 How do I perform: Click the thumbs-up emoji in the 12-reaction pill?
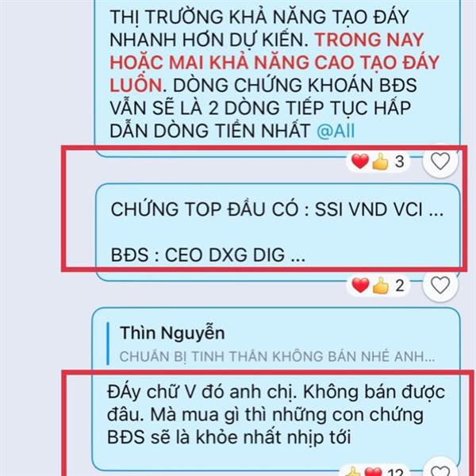(353, 472)
